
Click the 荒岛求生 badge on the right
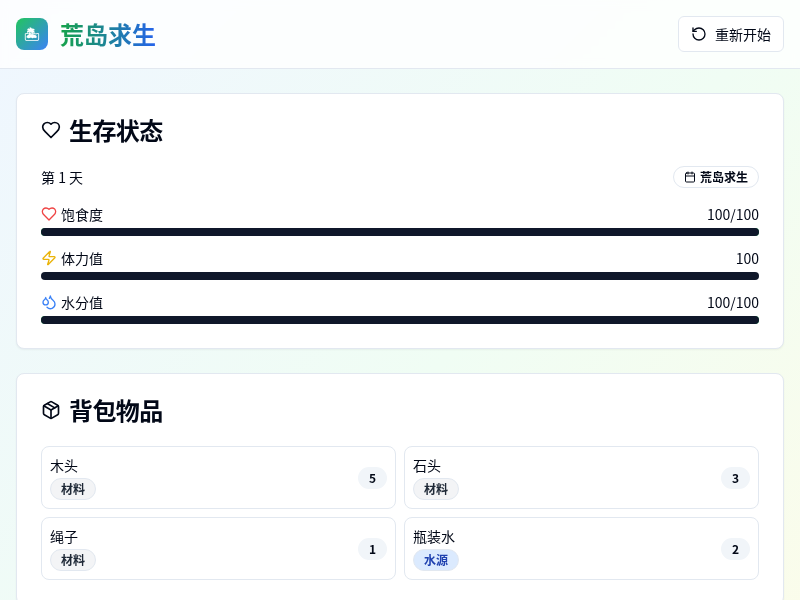(716, 177)
